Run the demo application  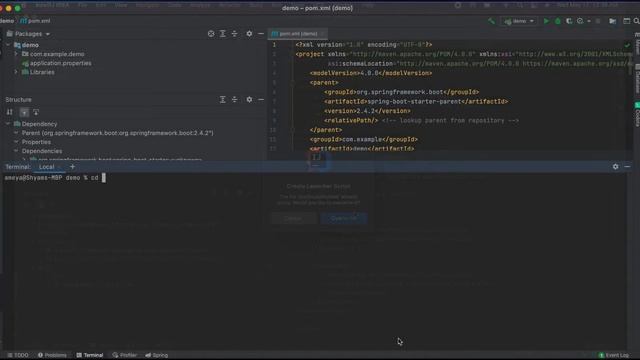click(x=546, y=21)
